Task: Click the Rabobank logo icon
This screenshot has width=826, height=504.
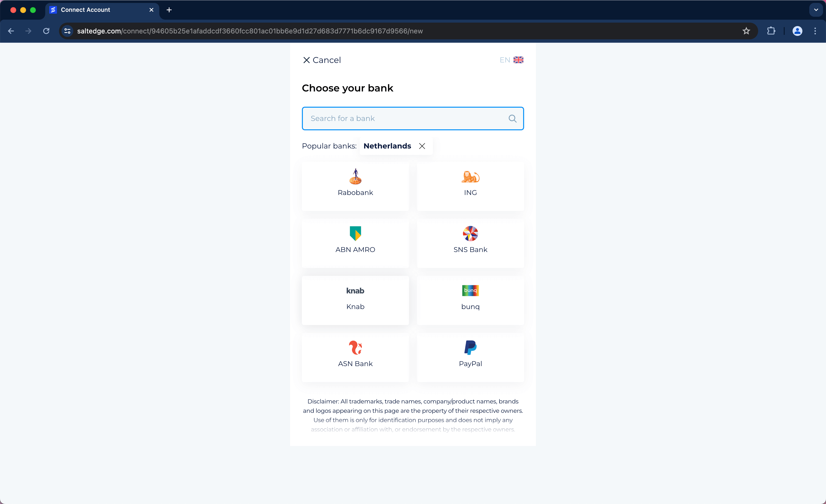Action: point(355,177)
